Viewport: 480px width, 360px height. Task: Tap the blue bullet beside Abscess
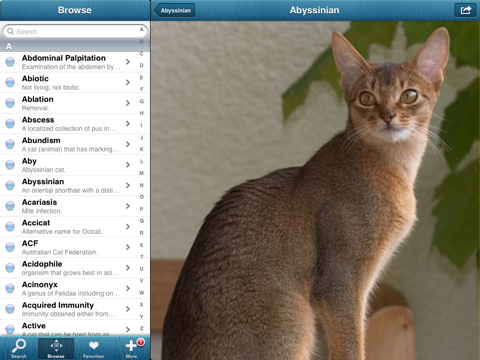click(x=10, y=123)
